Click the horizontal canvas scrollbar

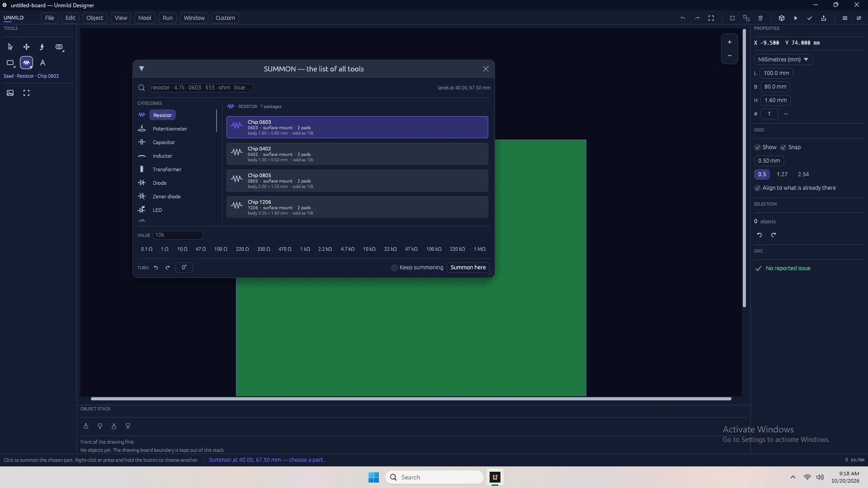pos(411,399)
